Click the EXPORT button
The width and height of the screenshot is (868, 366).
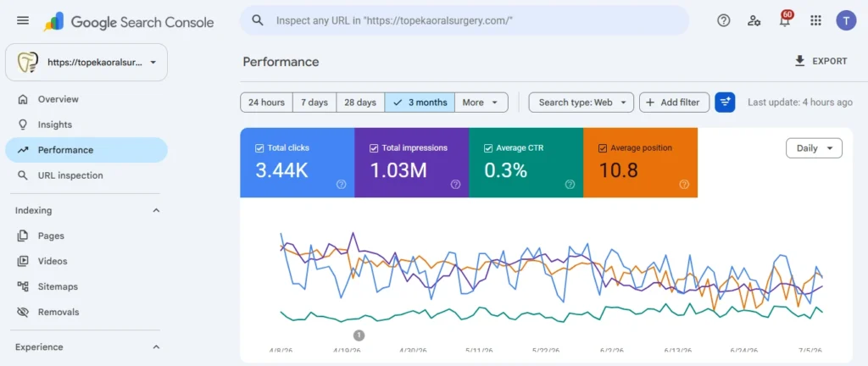[x=821, y=61]
